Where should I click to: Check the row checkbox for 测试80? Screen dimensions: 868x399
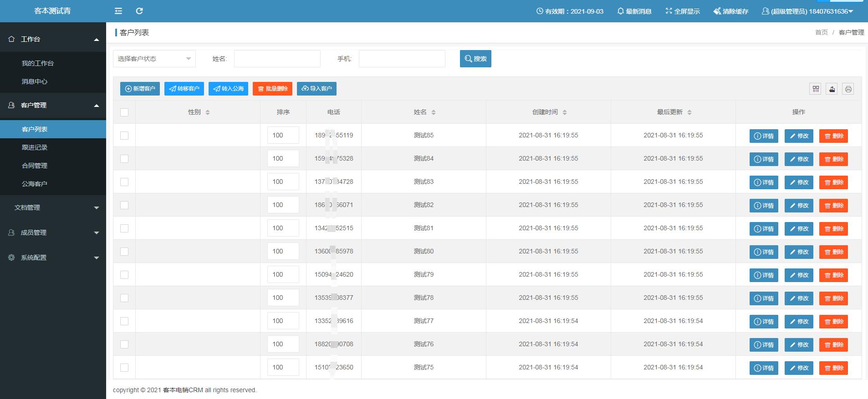pos(124,252)
